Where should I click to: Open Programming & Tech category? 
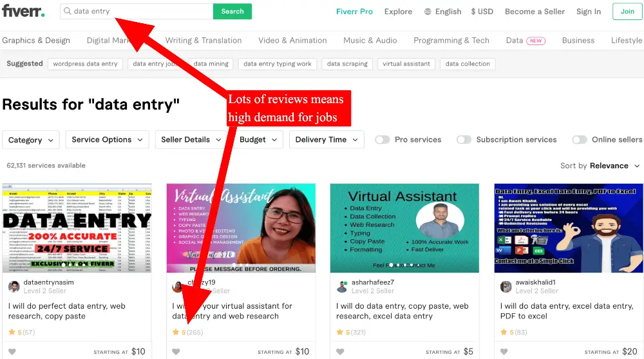tap(451, 41)
